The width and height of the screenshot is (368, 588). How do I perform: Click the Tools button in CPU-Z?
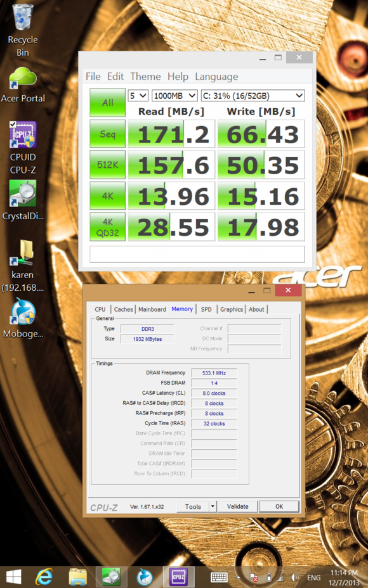tap(193, 507)
